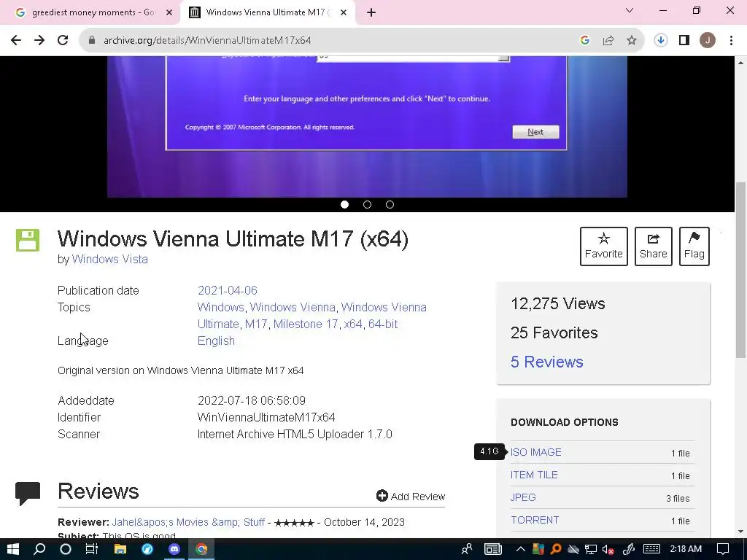
Task: Open Cortana from the taskbar
Action: (66, 549)
